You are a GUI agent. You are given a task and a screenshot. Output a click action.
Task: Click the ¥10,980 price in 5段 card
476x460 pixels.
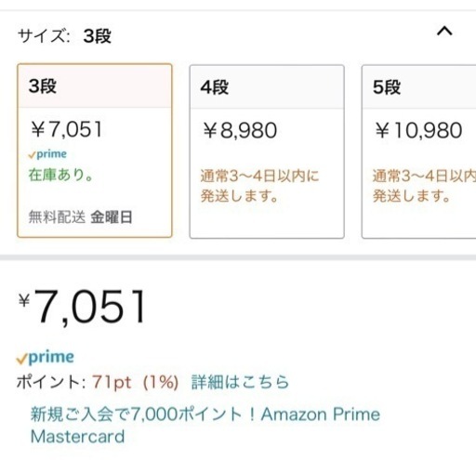coord(418,130)
